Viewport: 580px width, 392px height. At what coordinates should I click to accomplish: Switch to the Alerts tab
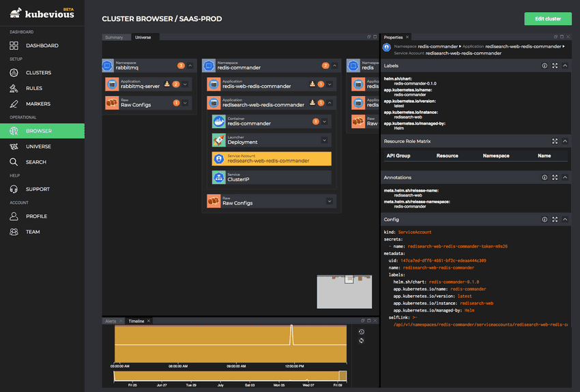[x=111, y=321]
